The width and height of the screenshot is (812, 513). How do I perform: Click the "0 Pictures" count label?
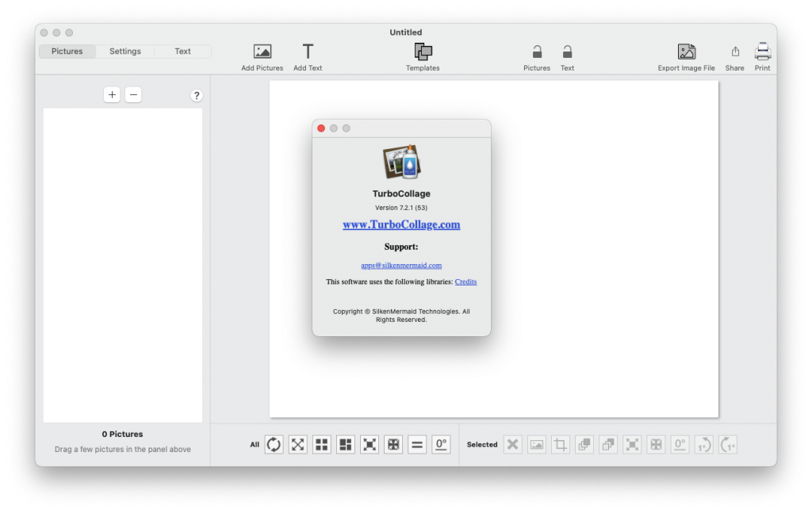click(x=122, y=434)
